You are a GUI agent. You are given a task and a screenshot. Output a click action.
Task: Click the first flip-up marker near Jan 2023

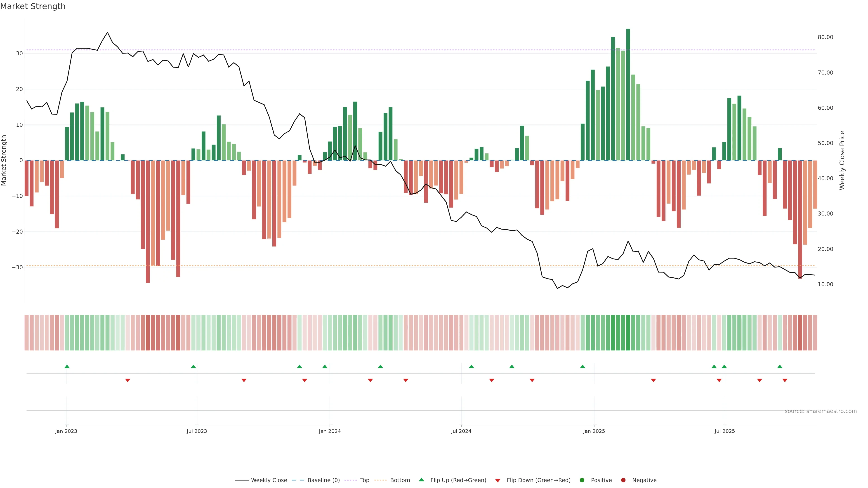click(x=67, y=366)
